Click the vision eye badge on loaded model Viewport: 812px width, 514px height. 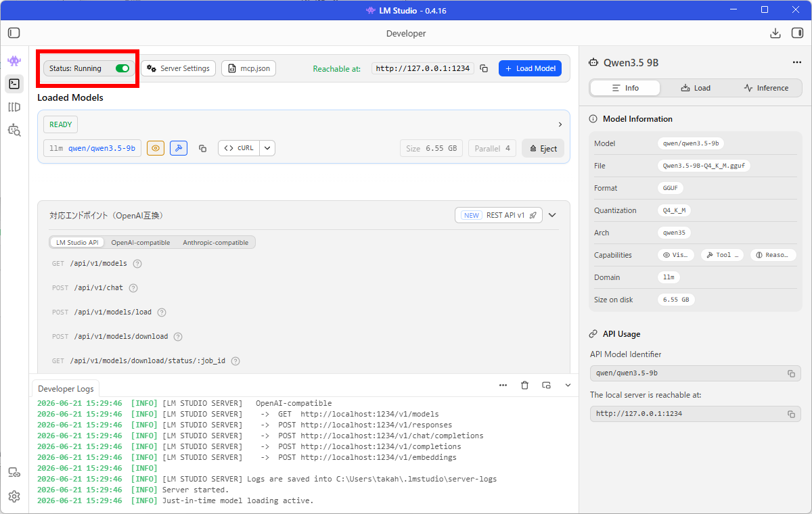click(x=156, y=148)
